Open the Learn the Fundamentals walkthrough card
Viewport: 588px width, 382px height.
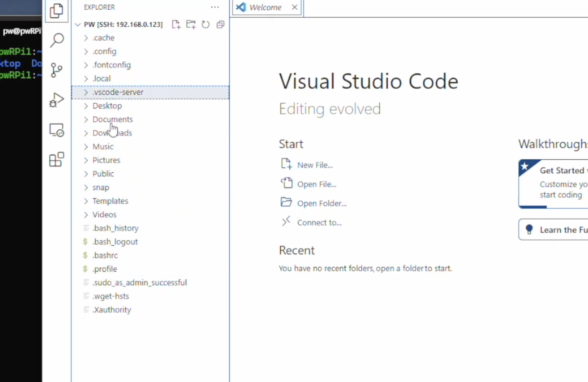pos(553,230)
